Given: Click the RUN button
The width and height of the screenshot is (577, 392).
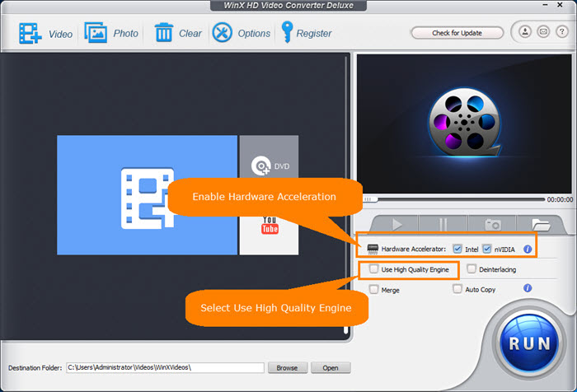Looking at the screenshot, I should (529, 344).
